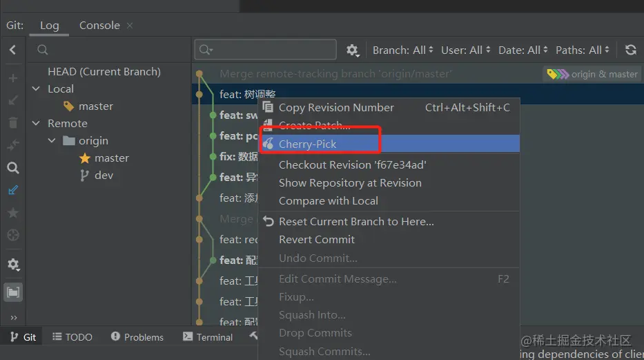Click the star favorite icon in left toolbar
Image resolution: width=644 pixels, height=360 pixels.
point(13,212)
